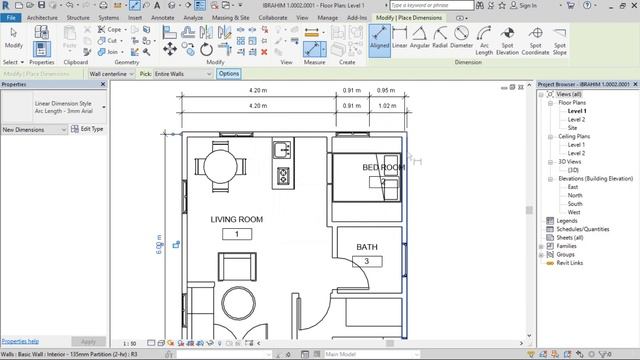Click the red Delete icon

264,52
